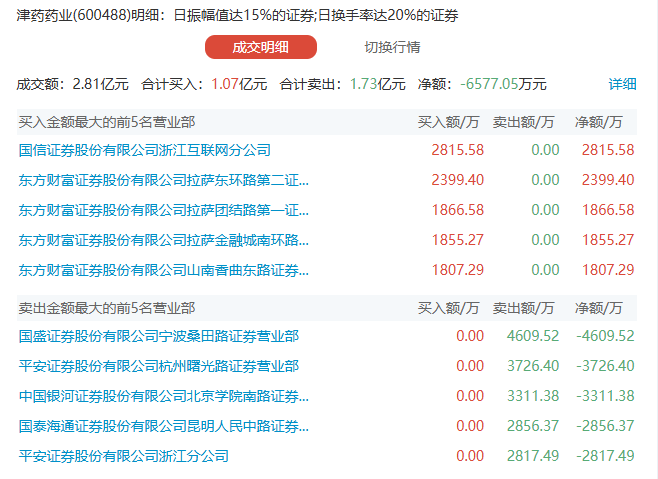The image size is (658, 479).
Task: Click the net amount -4609.52 cell
Action: click(605, 336)
